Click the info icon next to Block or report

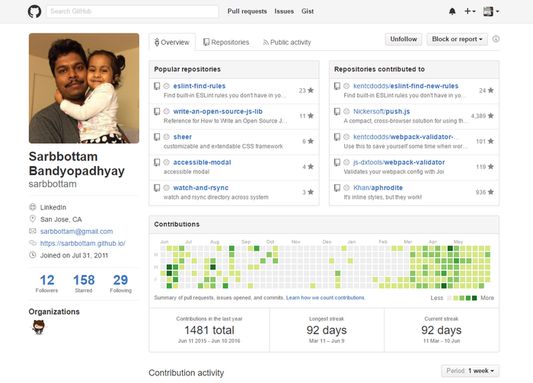coord(496,39)
